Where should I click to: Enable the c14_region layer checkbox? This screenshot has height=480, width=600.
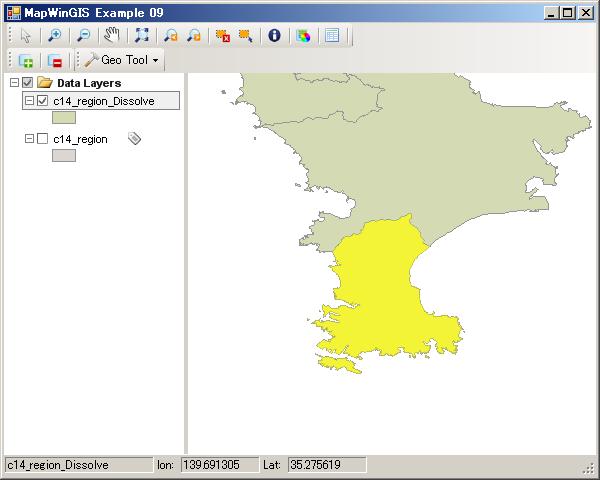point(42,139)
